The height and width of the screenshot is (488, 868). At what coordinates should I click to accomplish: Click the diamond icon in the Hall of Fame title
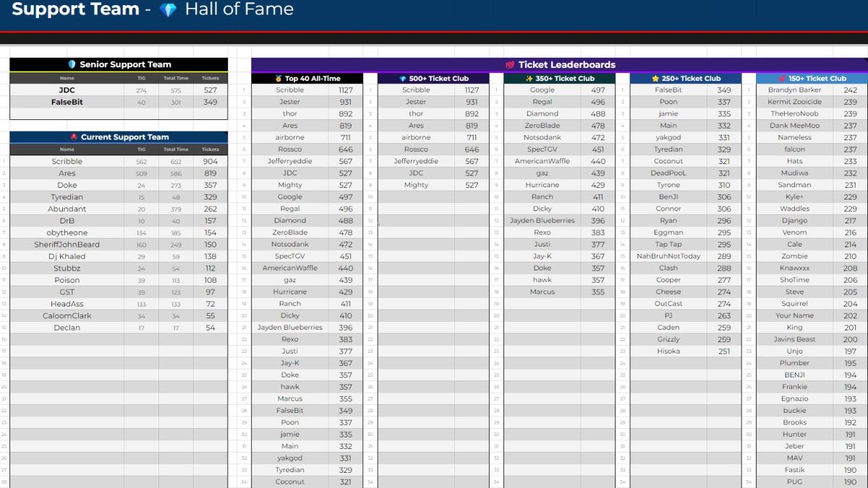168,10
